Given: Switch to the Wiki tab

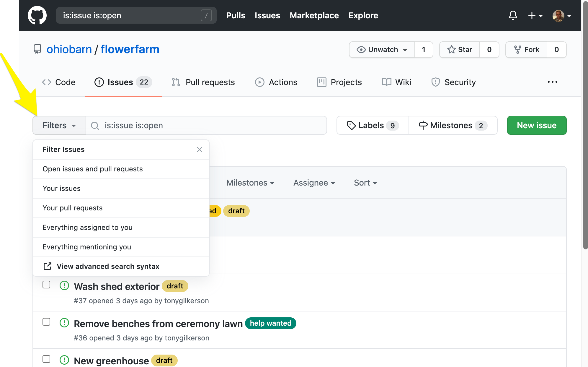Looking at the screenshot, I should point(396,82).
